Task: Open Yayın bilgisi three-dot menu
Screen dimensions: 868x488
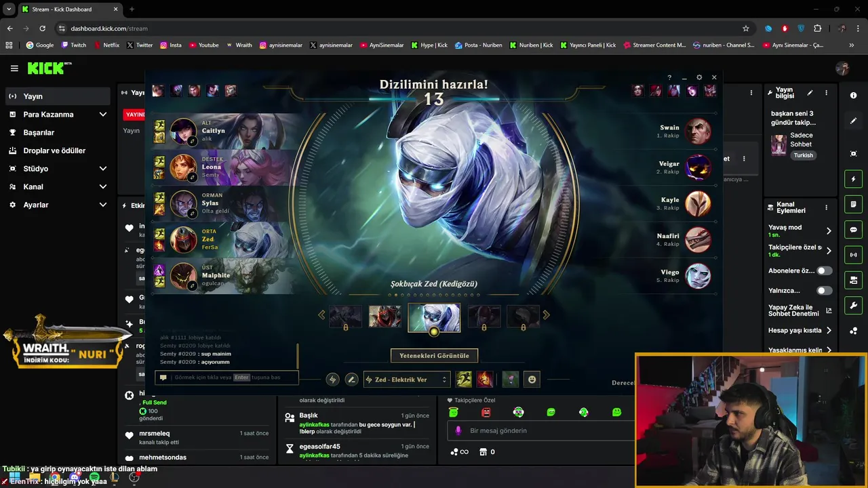Action: click(x=826, y=93)
